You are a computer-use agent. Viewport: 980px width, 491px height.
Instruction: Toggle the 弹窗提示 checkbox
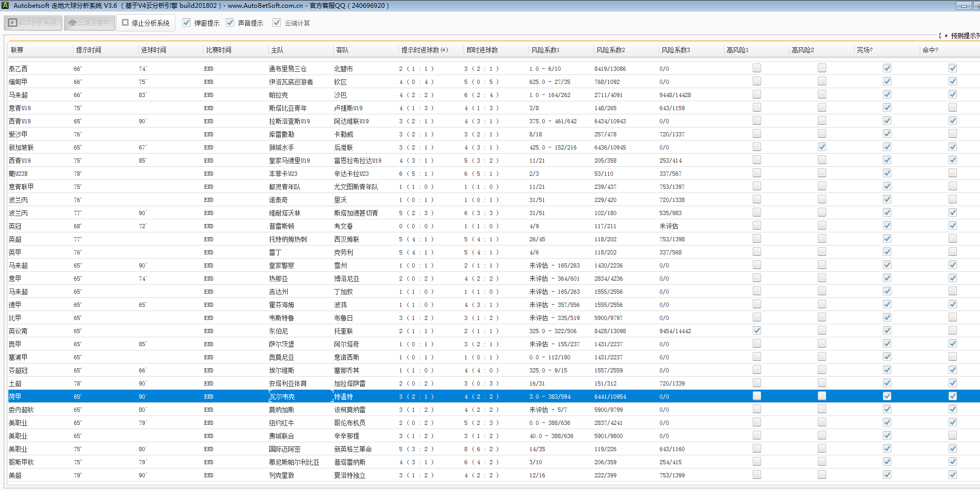click(x=186, y=23)
